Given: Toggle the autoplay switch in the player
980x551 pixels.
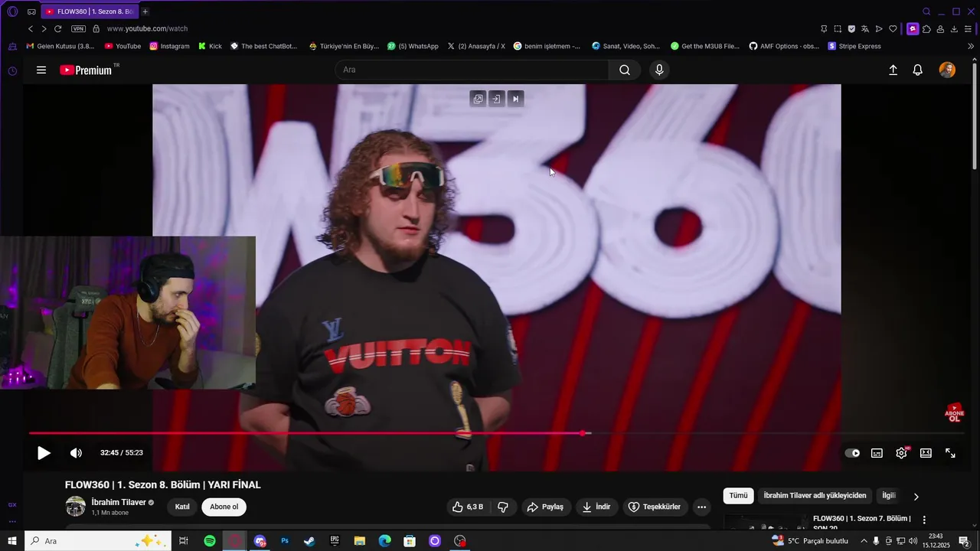Looking at the screenshot, I should click(x=852, y=453).
